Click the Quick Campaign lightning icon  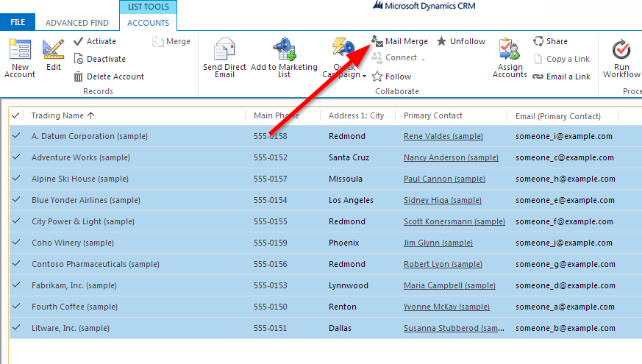point(343,48)
